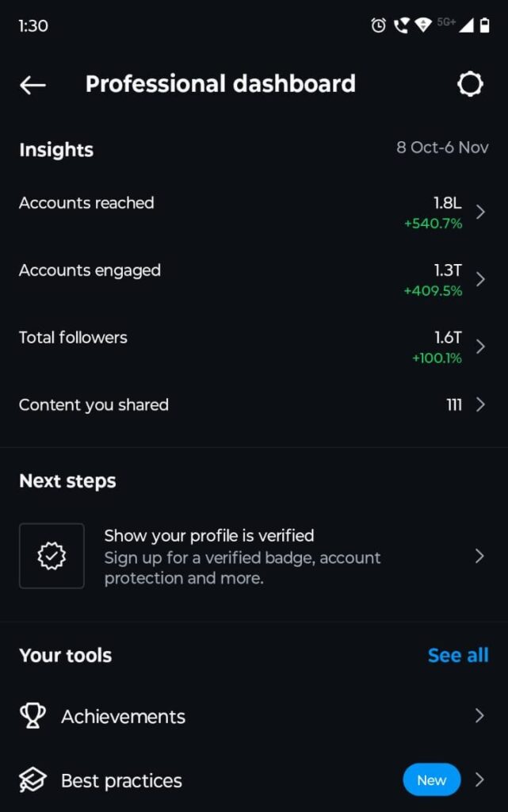Open the Best practices menu item

[x=122, y=781]
